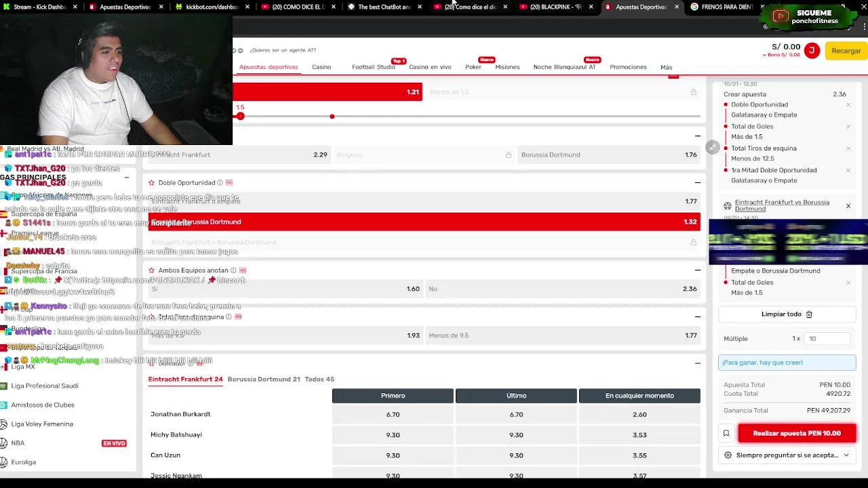Remove Total Tiros de esquina selection
This screenshot has width=868, height=488.
pyautogui.click(x=848, y=148)
